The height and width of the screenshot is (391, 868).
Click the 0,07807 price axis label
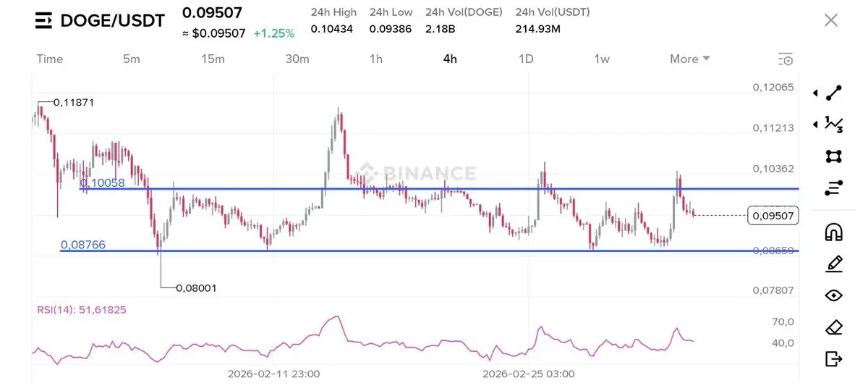(x=773, y=290)
